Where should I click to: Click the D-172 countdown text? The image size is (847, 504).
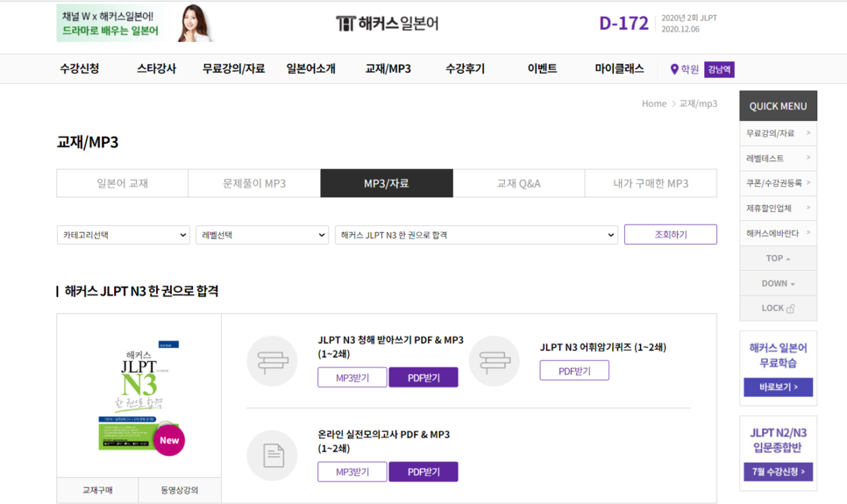tap(623, 24)
